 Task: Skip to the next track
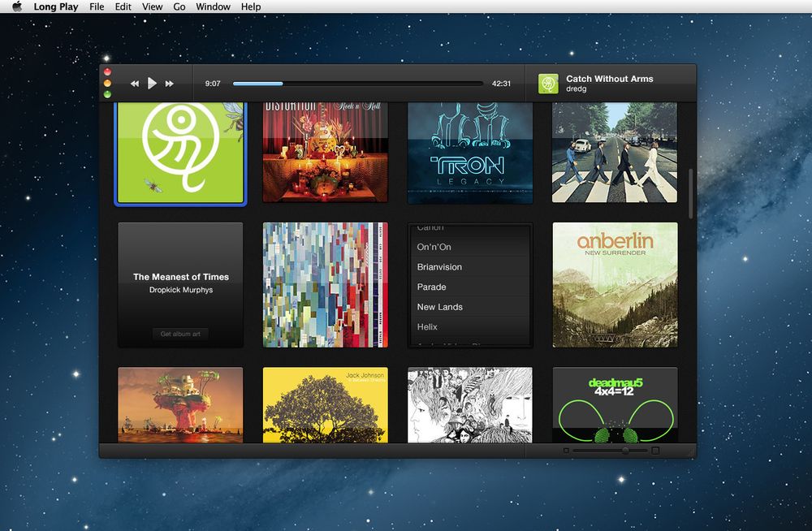[170, 84]
